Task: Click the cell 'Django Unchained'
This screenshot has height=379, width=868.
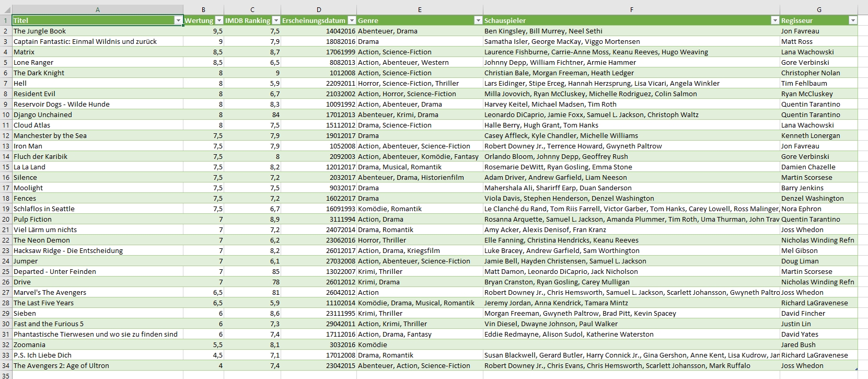Action: [98, 114]
